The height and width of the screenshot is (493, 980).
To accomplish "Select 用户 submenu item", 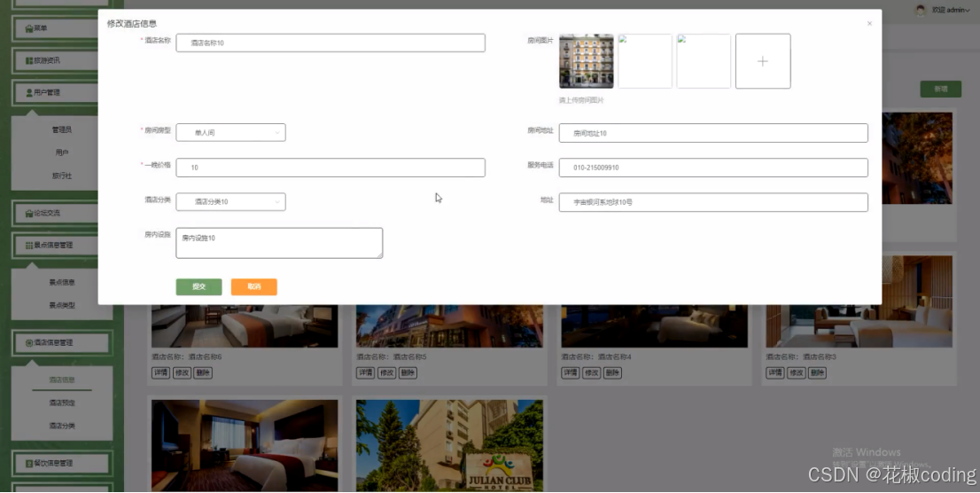I will point(62,153).
